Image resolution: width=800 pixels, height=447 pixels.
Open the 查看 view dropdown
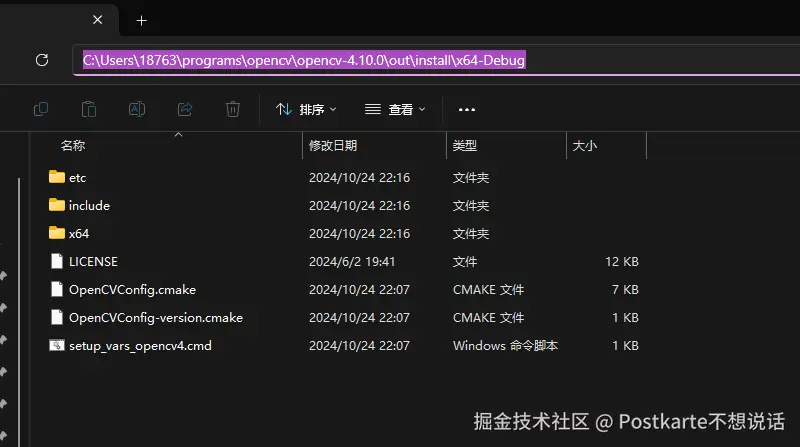pyautogui.click(x=395, y=109)
